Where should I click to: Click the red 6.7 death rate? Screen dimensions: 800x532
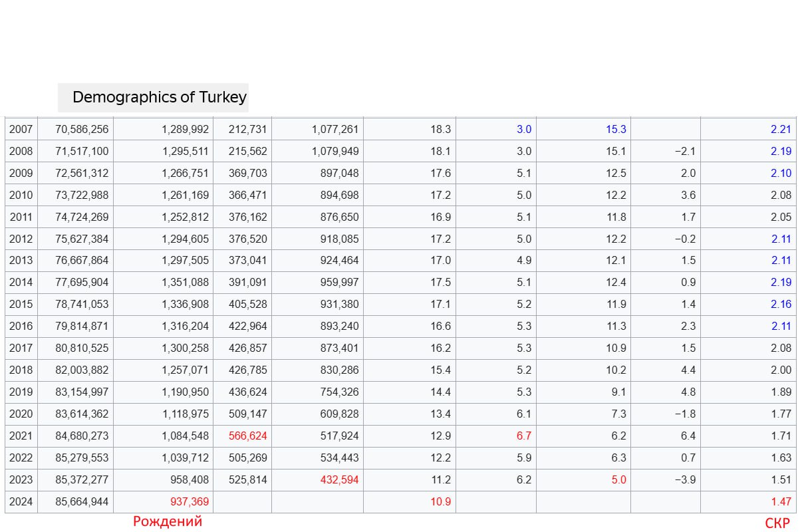click(523, 436)
